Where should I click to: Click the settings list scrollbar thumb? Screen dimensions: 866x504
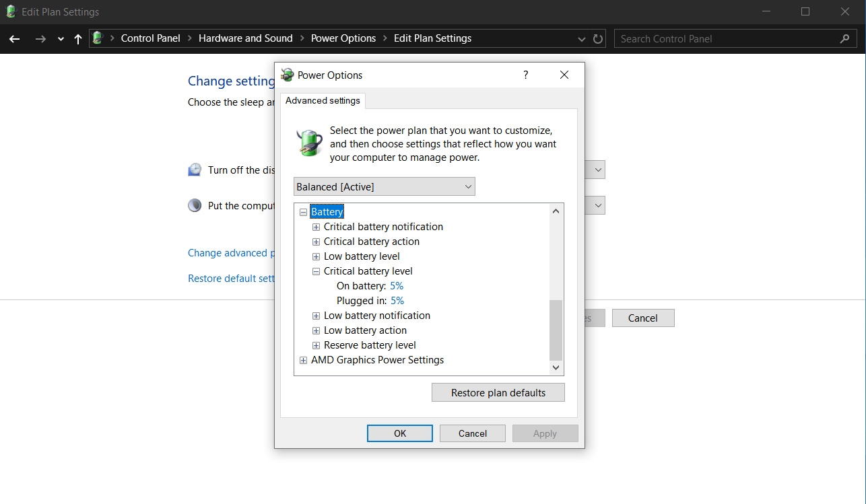556,330
